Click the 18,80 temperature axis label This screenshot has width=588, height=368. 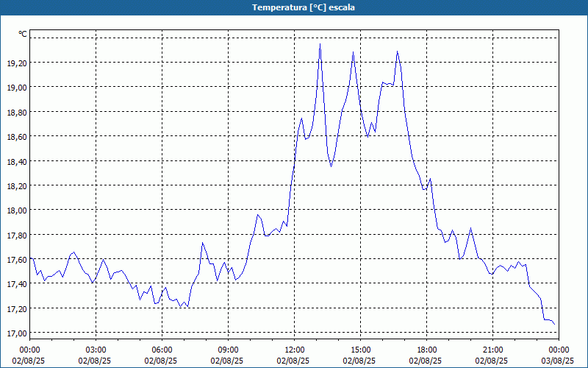click(x=17, y=112)
